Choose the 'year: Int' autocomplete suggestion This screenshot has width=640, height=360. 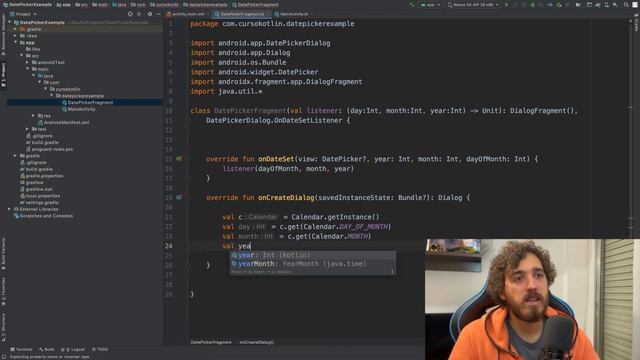(x=313, y=255)
